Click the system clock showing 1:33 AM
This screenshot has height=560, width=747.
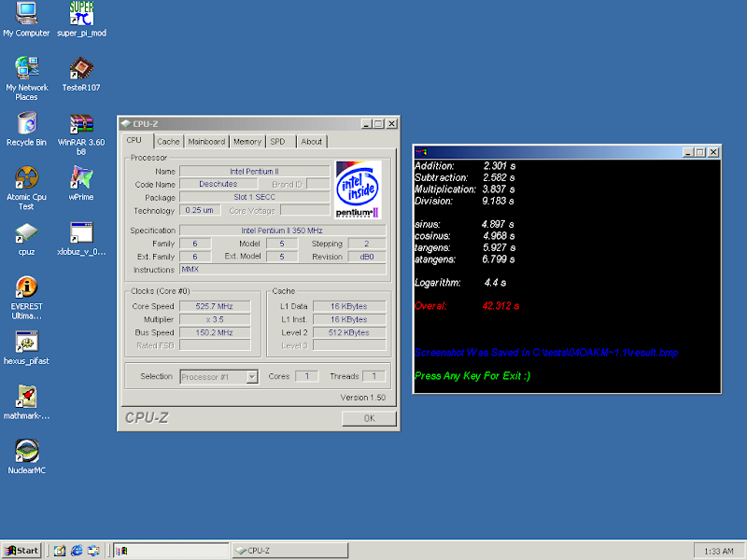719,551
